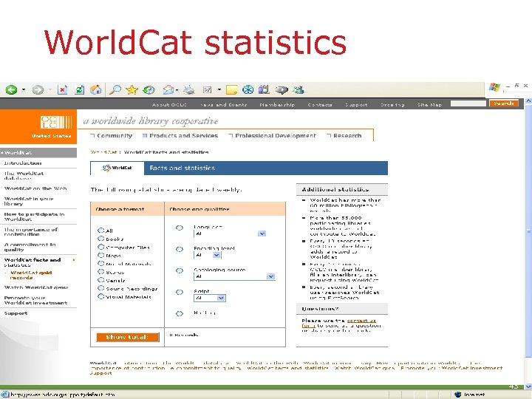The height and width of the screenshot is (399, 532).
Task: Click the orange Search button
Action: coord(504,103)
